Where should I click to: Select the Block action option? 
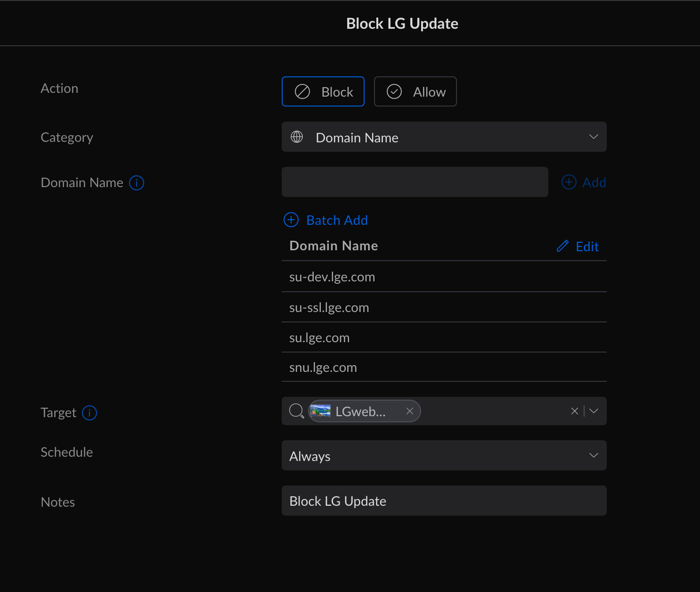(323, 91)
